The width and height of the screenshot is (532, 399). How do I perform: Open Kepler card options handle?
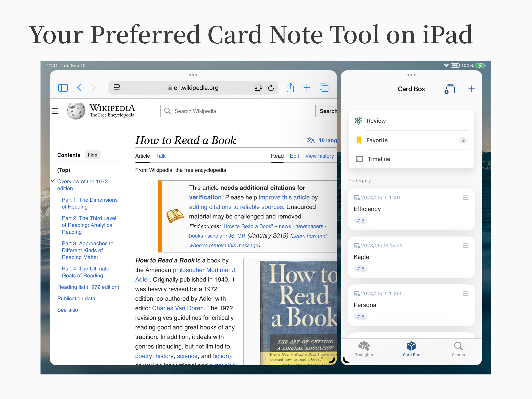click(466, 246)
